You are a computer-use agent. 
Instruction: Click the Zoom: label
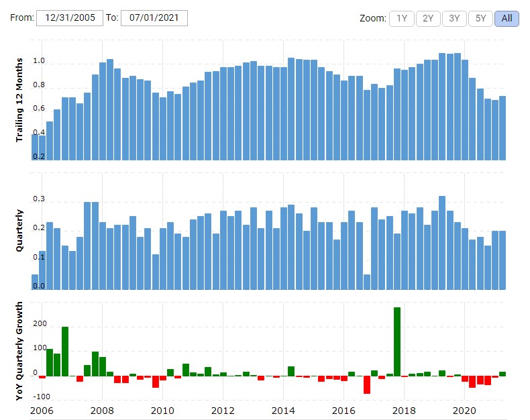[373, 18]
